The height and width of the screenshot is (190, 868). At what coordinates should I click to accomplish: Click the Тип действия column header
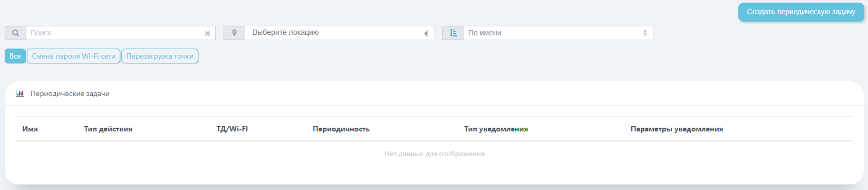click(x=108, y=129)
